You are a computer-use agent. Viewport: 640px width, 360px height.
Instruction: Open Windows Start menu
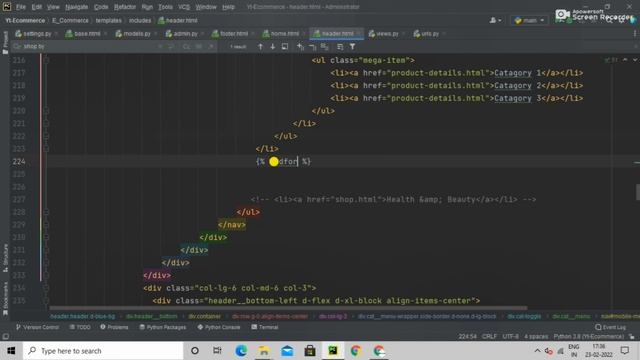(x=11, y=351)
